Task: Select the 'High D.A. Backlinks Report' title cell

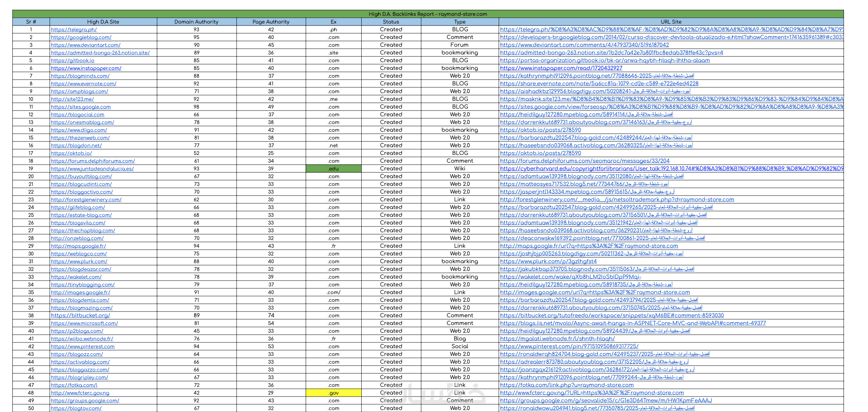Action: [428, 14]
